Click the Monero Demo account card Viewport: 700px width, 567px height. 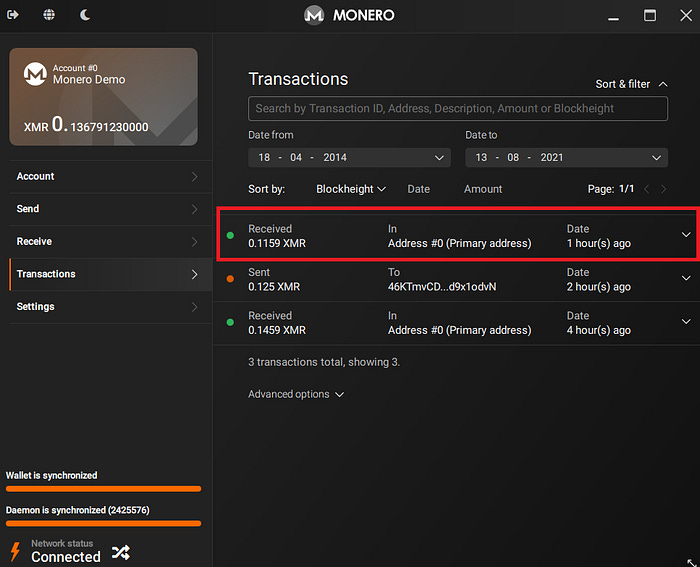coord(104,97)
